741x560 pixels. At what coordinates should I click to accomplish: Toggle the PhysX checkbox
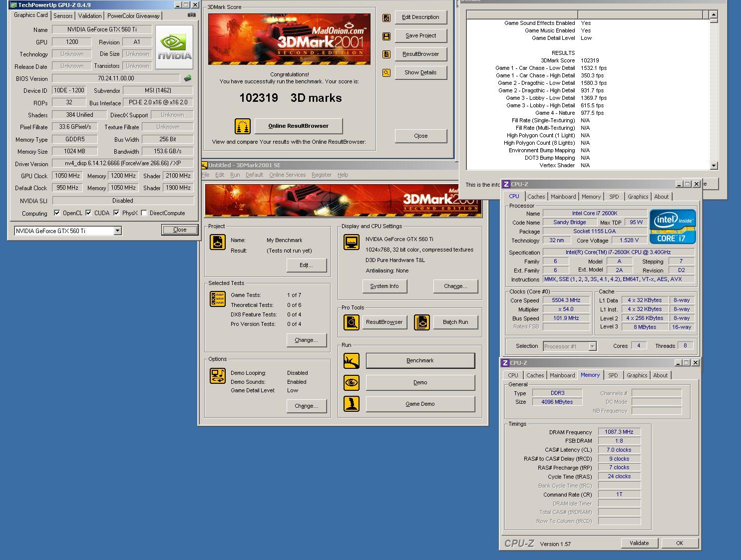pos(116,213)
